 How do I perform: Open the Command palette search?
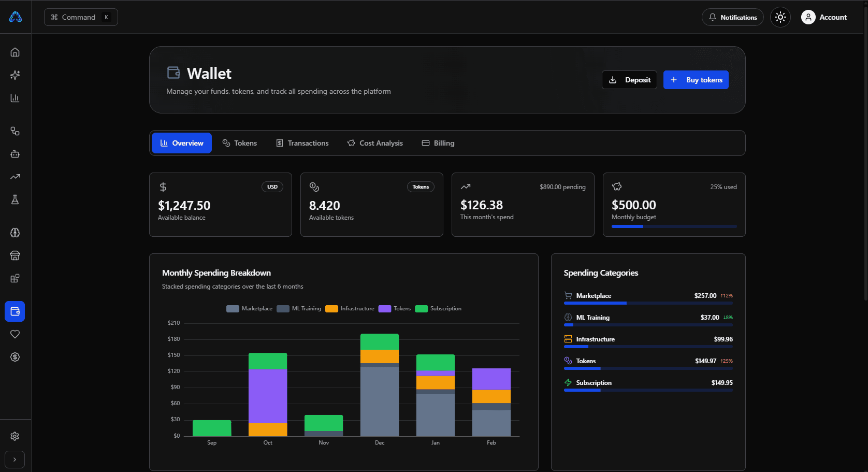[x=81, y=17]
